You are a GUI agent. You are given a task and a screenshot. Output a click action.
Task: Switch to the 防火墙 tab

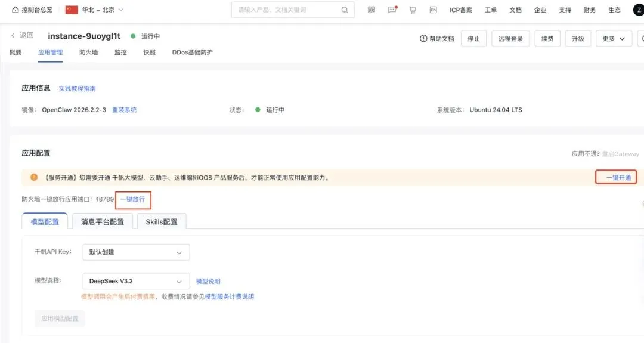(89, 52)
